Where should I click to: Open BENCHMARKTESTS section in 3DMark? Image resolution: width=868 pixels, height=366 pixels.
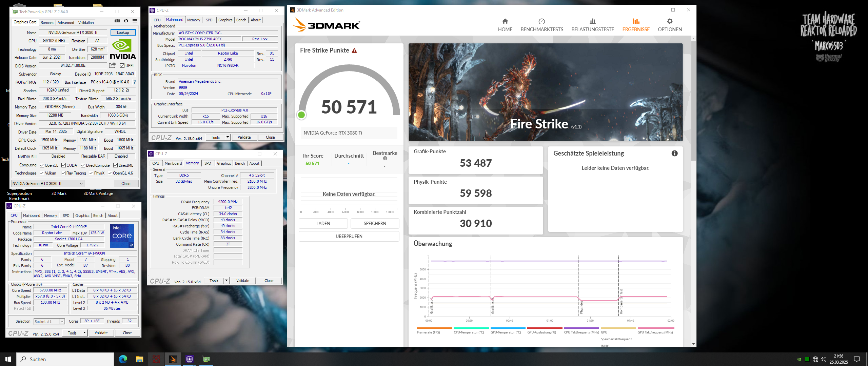(542, 25)
